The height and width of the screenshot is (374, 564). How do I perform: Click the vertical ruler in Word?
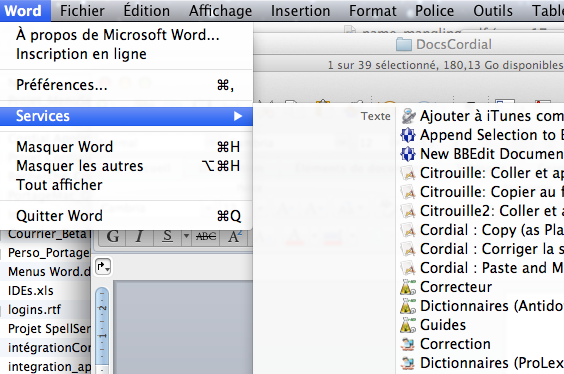pos(102,330)
